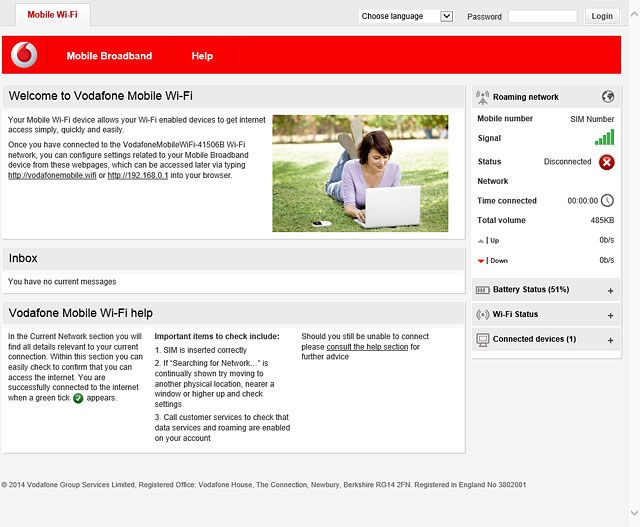640x527 pixels.
Task: Expand the Wi-Fi Status plus sign
Action: (611, 316)
